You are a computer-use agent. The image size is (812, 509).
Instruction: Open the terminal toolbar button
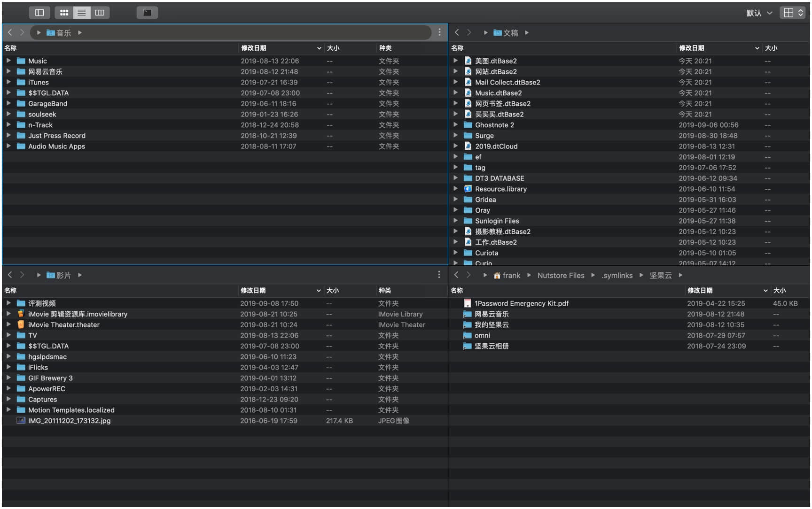pyautogui.click(x=147, y=13)
